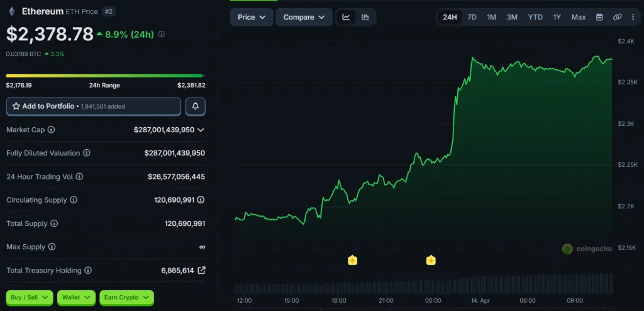
Task: Click the chart event marker near 18:00
Action: (352, 260)
